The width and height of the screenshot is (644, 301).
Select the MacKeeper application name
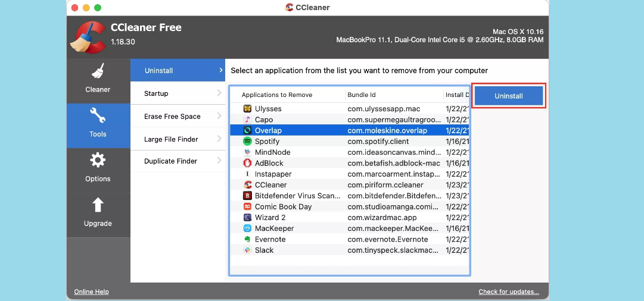point(275,228)
